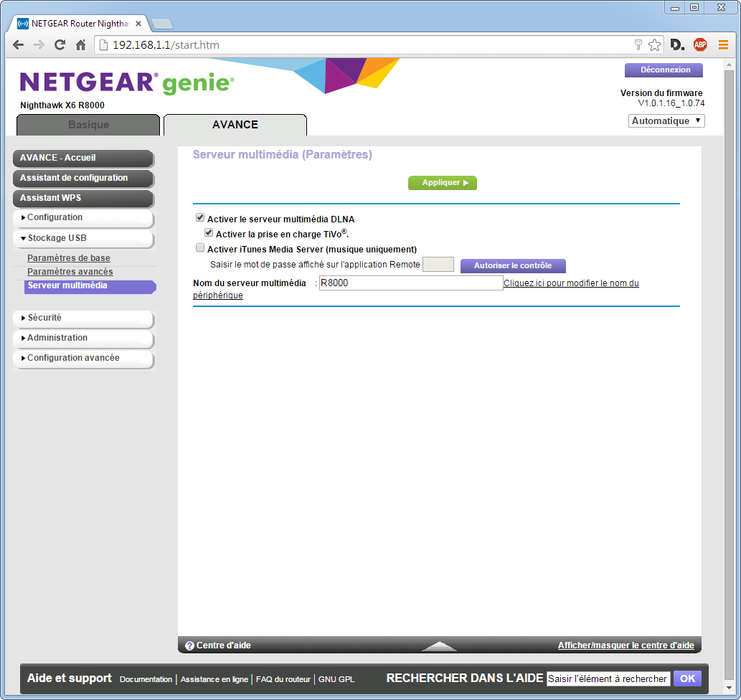This screenshot has width=741, height=700.
Task: Expand the Sécurité menu section
Action: click(x=82, y=318)
